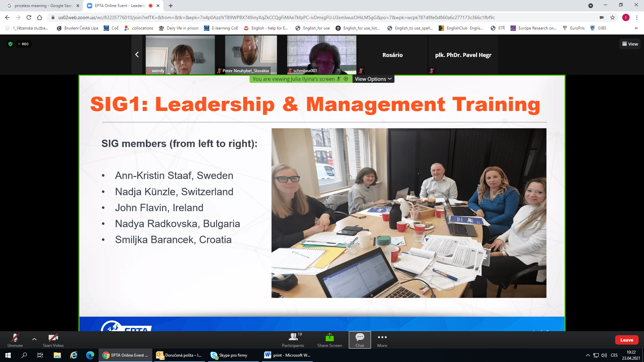Click the bookmark star icon in address bar
The width and height of the screenshot is (644, 362).
(x=612, y=17)
